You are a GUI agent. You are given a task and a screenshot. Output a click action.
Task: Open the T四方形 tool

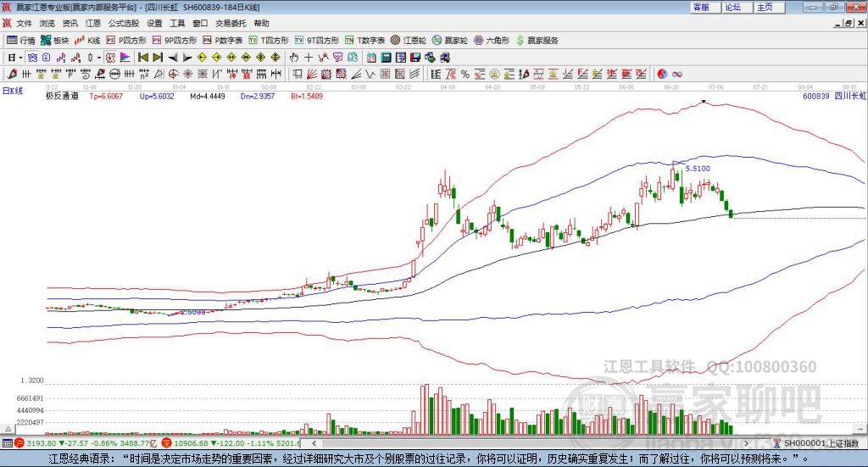(269, 41)
